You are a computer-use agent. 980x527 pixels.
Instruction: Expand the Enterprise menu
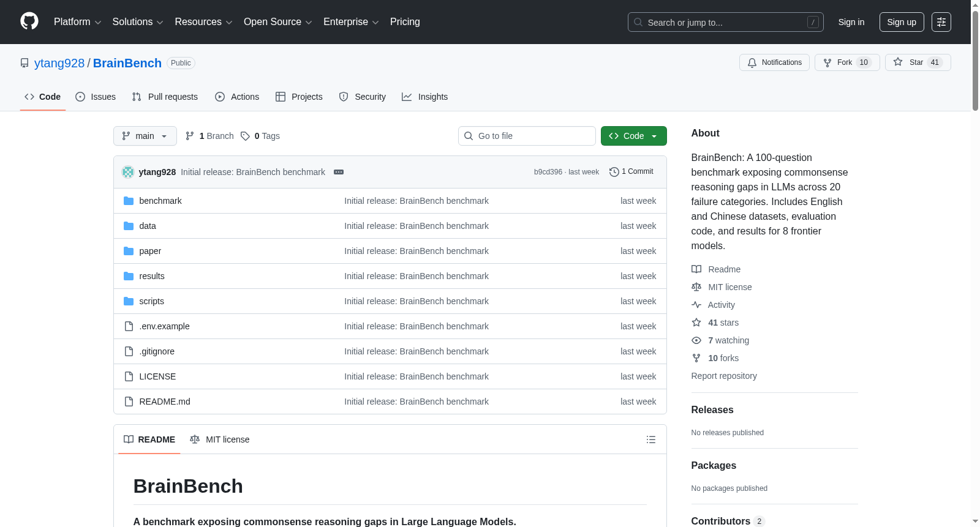pyautogui.click(x=351, y=22)
